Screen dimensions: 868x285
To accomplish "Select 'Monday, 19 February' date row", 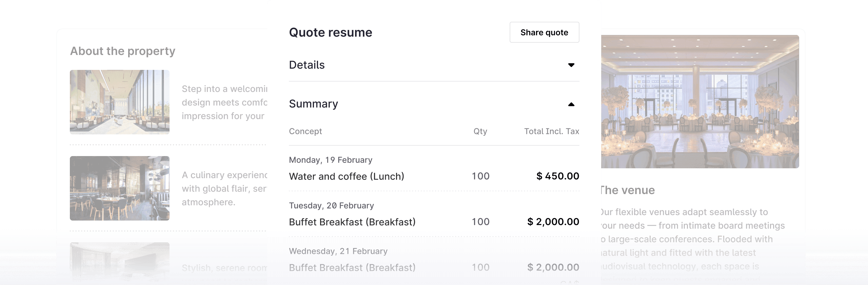I will pyautogui.click(x=331, y=159).
